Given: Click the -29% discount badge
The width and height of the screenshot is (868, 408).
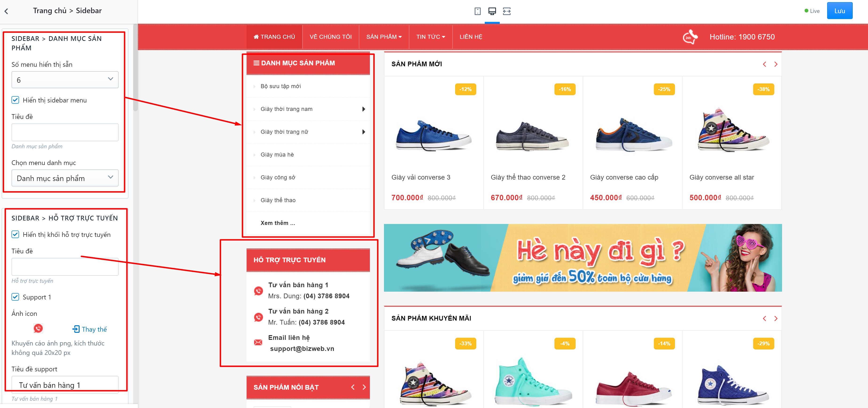Looking at the screenshot, I should coord(763,344).
